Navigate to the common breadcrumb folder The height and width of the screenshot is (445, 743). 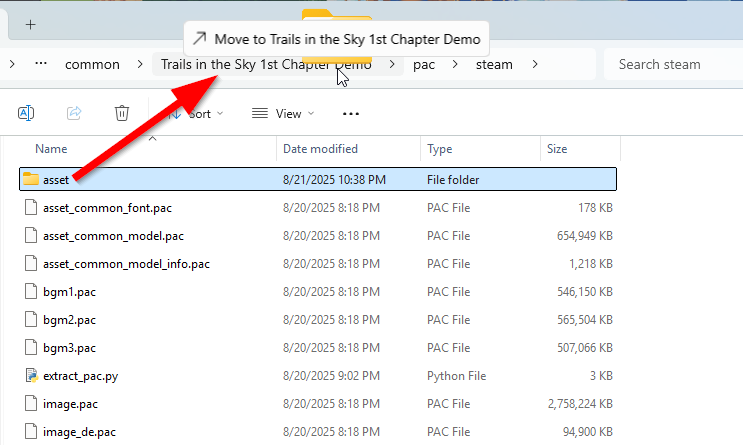click(x=92, y=64)
